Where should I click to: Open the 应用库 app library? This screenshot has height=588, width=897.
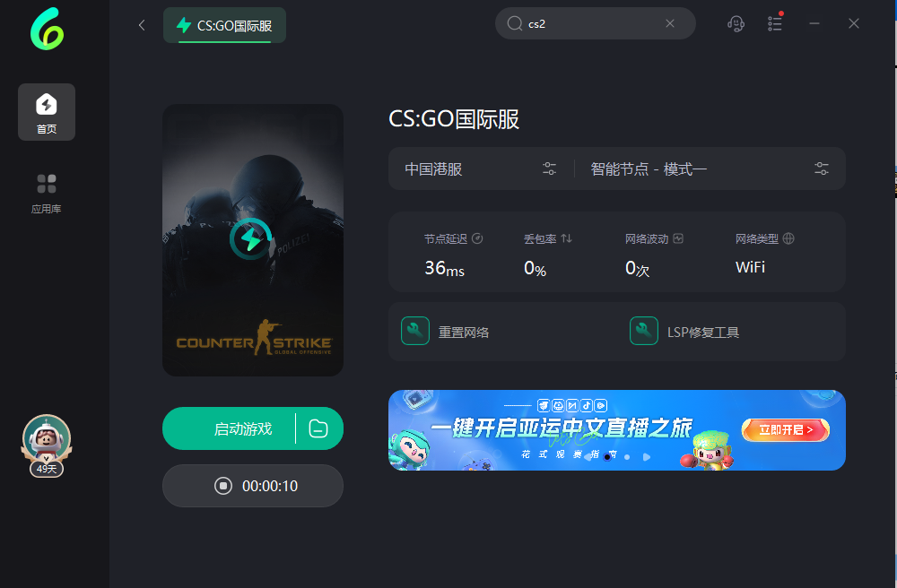point(47,194)
